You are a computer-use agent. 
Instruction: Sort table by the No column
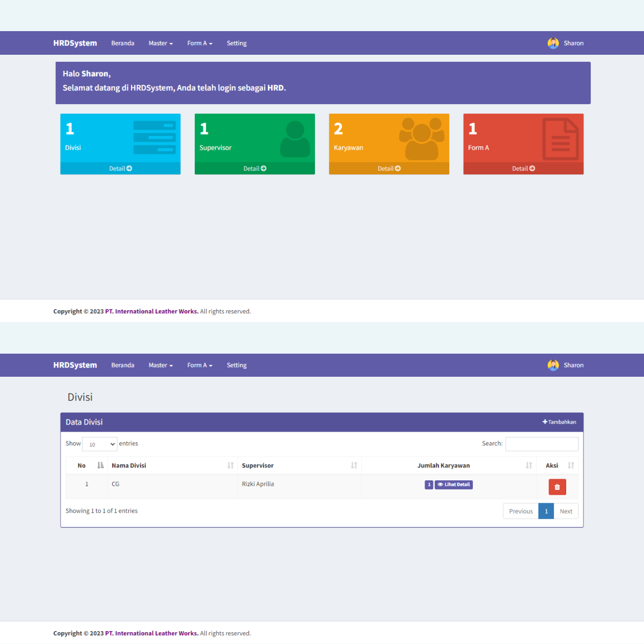pos(86,465)
